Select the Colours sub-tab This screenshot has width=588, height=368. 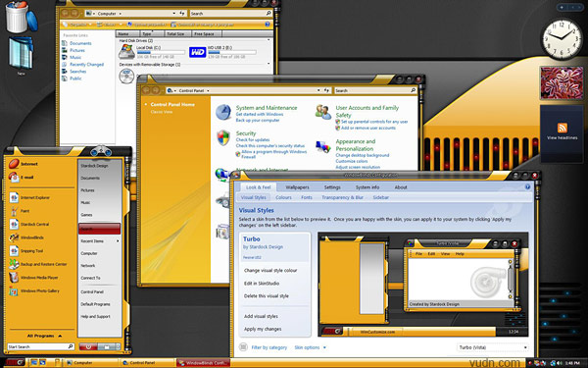point(283,197)
